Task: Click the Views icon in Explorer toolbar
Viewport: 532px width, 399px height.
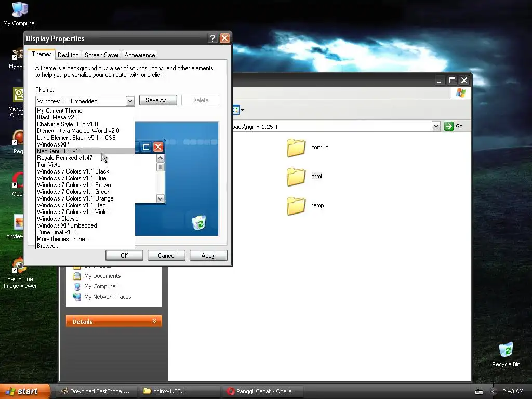Action: (x=236, y=110)
